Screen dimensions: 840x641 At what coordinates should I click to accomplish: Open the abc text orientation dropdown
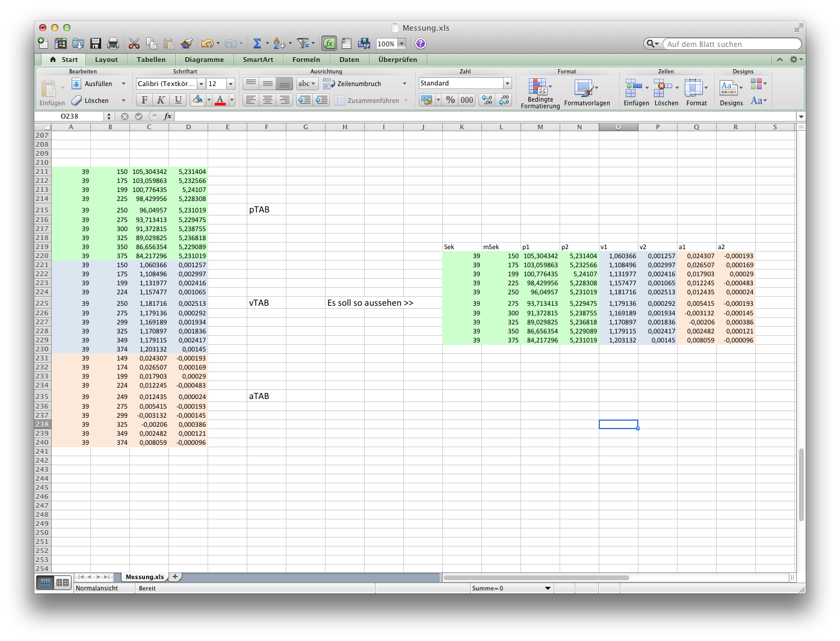[307, 84]
